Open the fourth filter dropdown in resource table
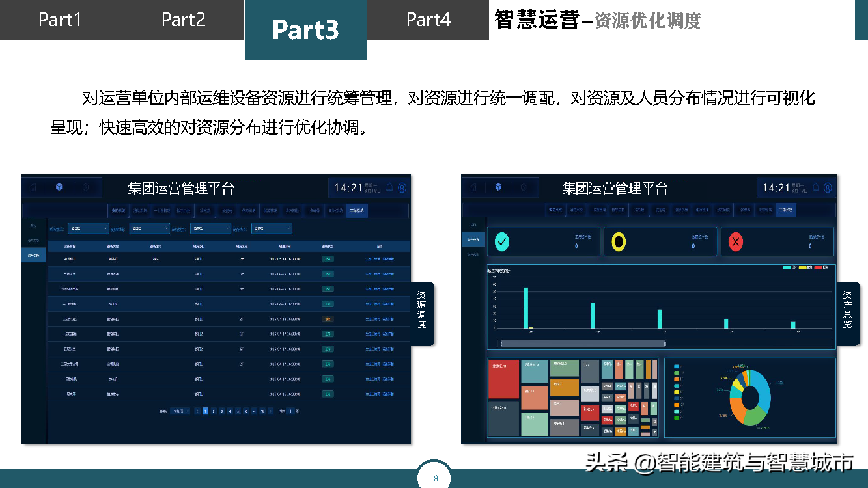Image resolution: width=868 pixels, height=488 pixels. coord(272,228)
